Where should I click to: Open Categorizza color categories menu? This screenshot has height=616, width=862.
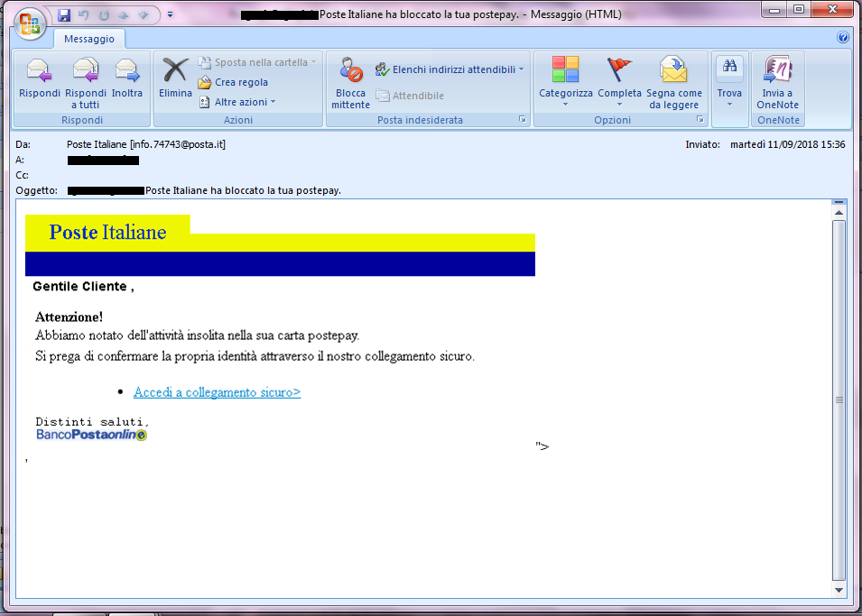[566, 82]
